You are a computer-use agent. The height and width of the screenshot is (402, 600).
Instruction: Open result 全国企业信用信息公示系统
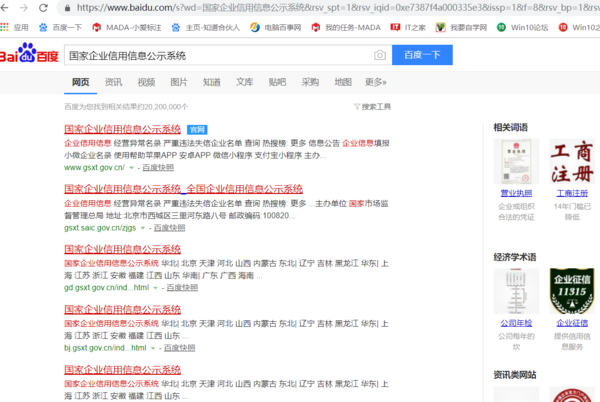[183, 189]
